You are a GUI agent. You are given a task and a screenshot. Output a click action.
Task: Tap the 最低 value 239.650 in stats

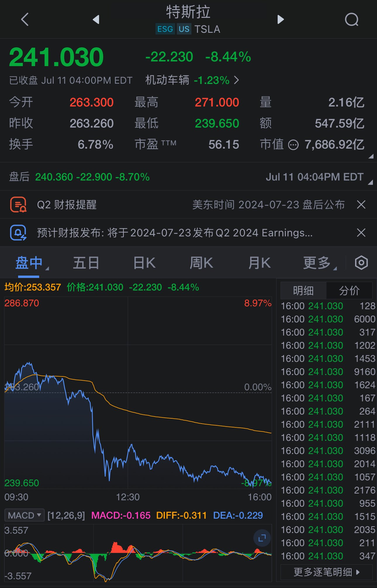tap(217, 123)
